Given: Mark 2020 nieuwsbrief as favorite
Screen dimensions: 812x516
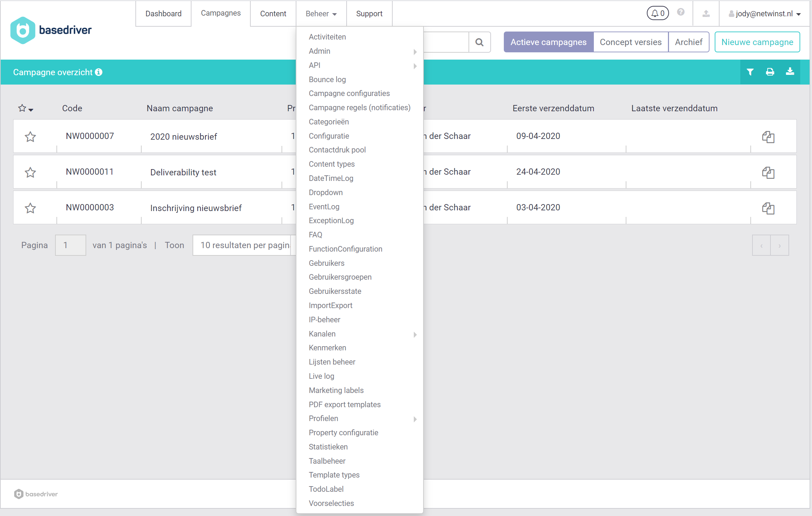Looking at the screenshot, I should pos(30,137).
